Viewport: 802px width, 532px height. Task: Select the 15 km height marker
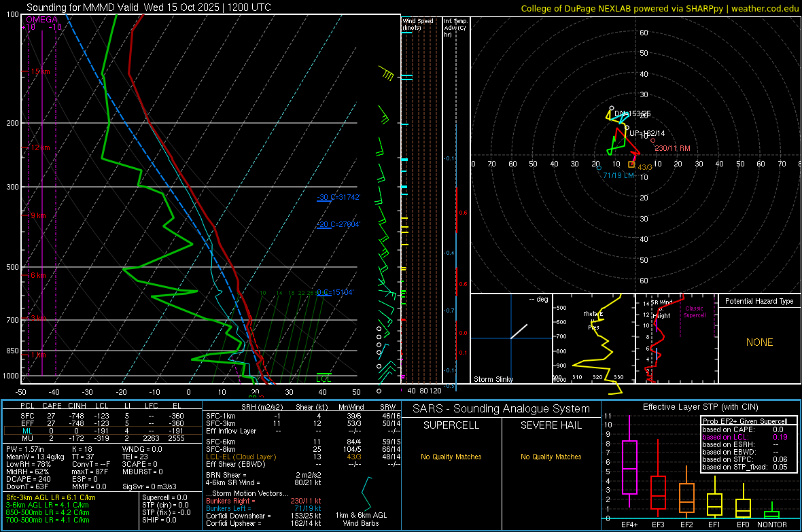(x=40, y=71)
